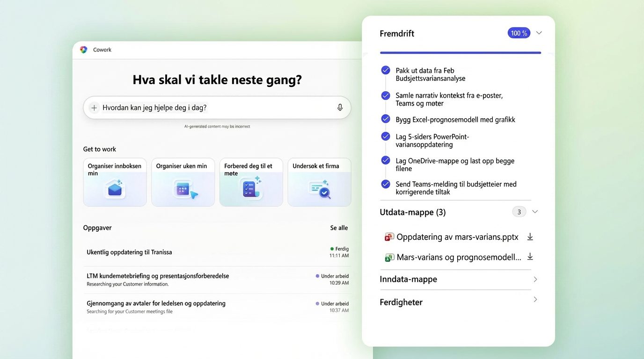
Task: Click the Fremdrift progress bar
Action: click(460, 53)
